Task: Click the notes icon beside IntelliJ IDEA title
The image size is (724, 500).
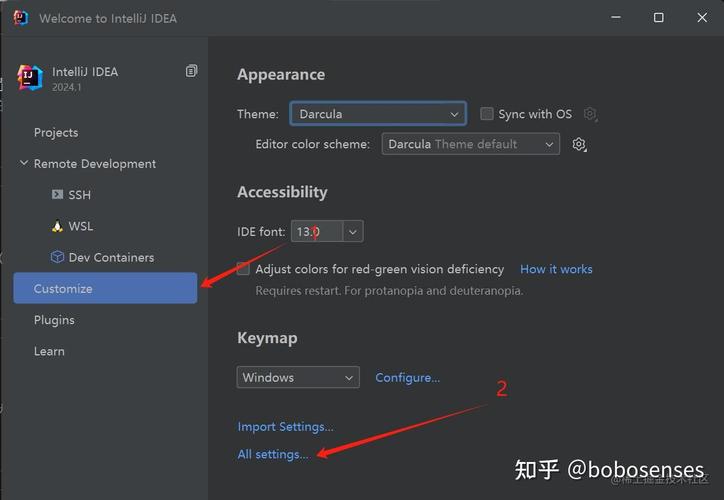Action: [191, 71]
